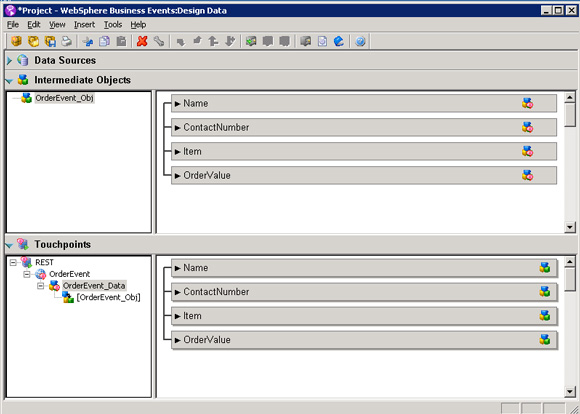Select OrderEvent_Obj in Intermediate Objects tree

[x=64, y=98]
